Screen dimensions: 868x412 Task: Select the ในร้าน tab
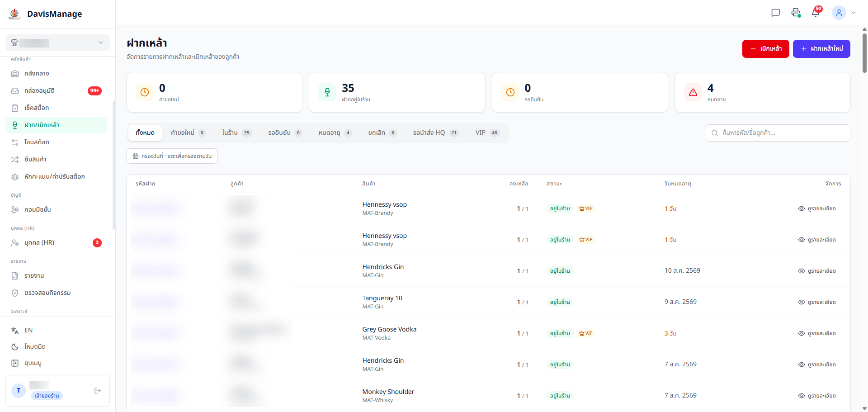(x=236, y=133)
